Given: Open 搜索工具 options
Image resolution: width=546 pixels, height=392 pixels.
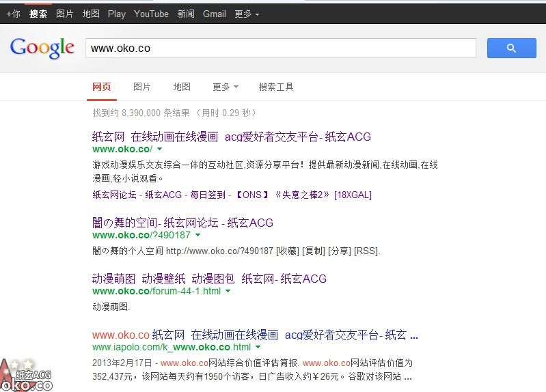Looking at the screenshot, I should 276,87.
